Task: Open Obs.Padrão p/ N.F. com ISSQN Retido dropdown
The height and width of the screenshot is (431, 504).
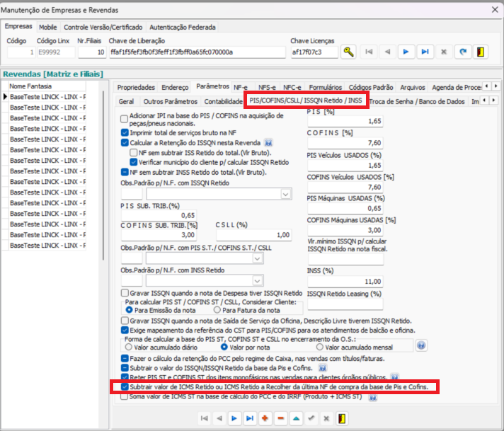Action: [285, 194]
